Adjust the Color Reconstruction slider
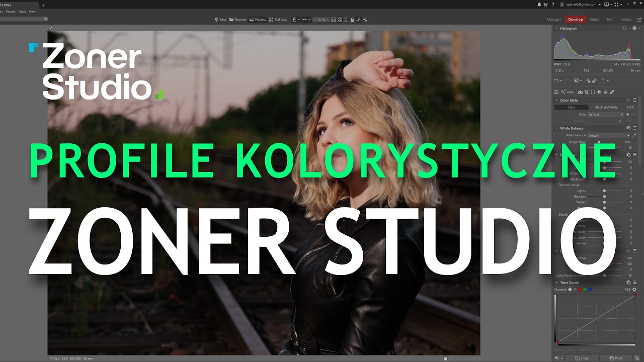Image resolution: width=644 pixels, height=362 pixels. (605, 276)
